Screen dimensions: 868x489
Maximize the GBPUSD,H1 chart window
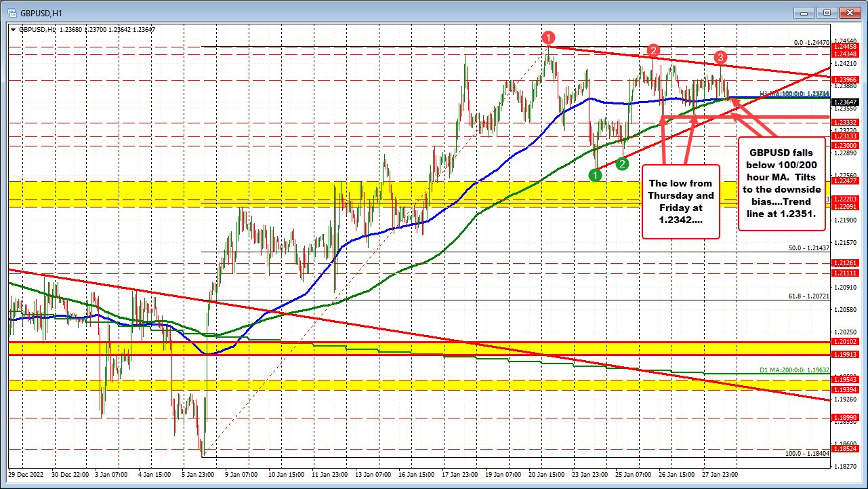point(827,12)
